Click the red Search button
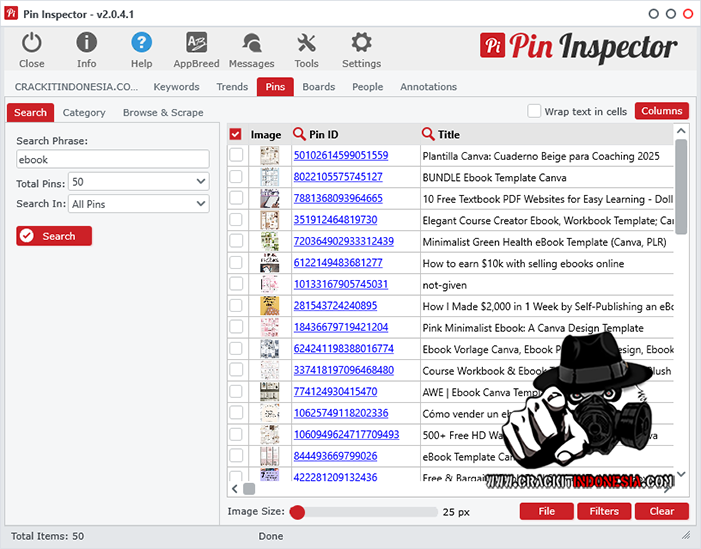 pos(54,236)
